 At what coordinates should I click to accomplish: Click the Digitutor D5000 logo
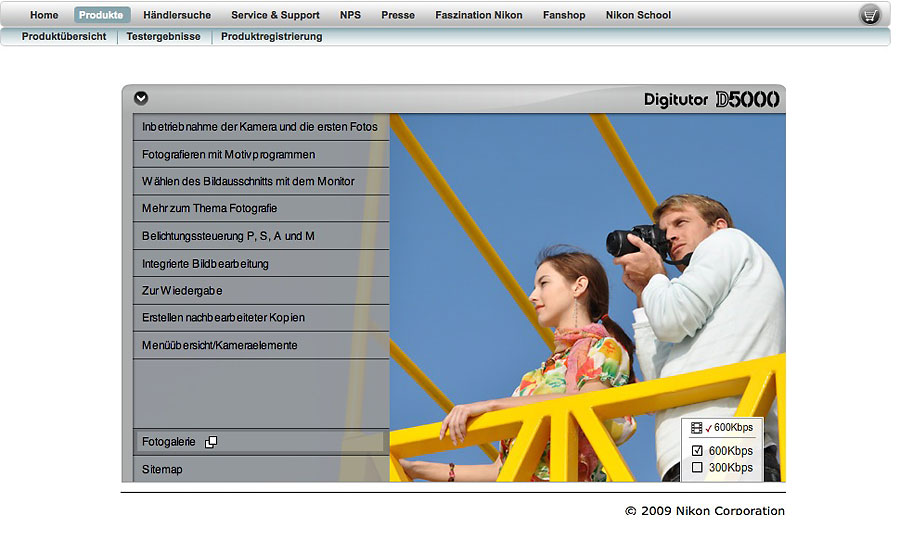(711, 99)
